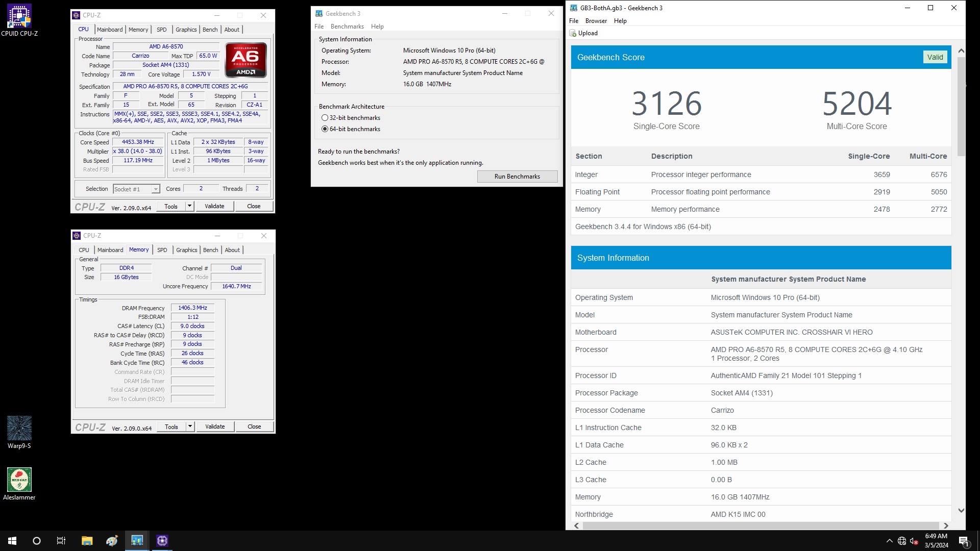Click Tools button in Memory CPU-Z window

point(171,427)
